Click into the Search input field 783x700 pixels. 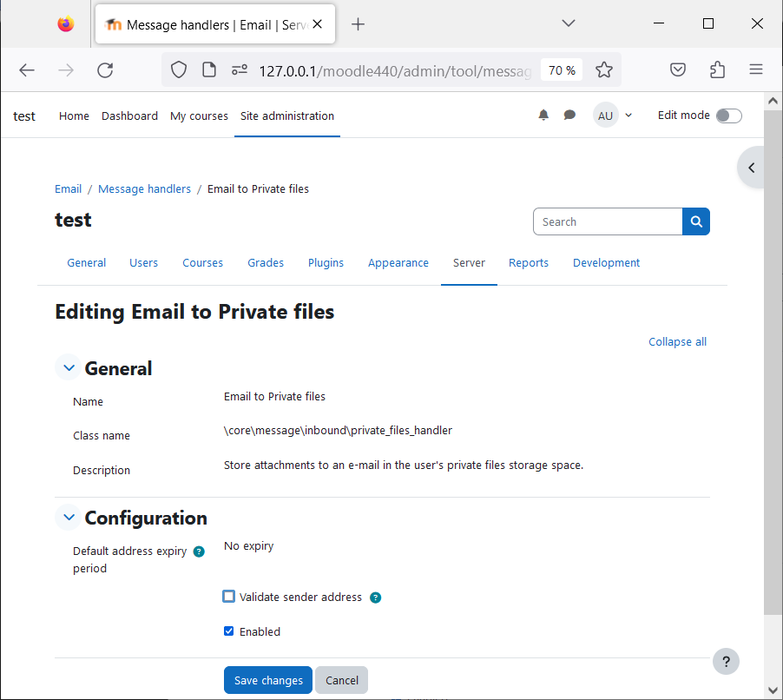608,221
